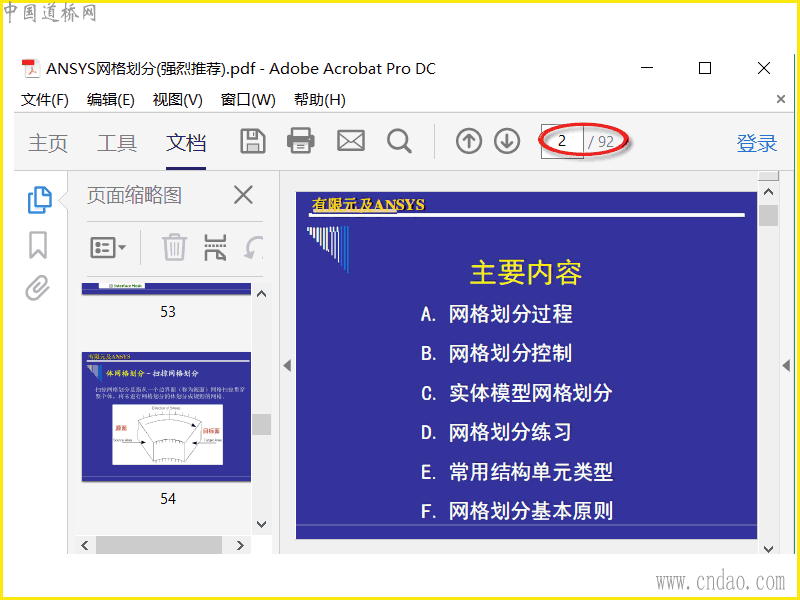Click thumbnail panel vertical scrollbar thumb
The image size is (800, 600).
(262, 424)
